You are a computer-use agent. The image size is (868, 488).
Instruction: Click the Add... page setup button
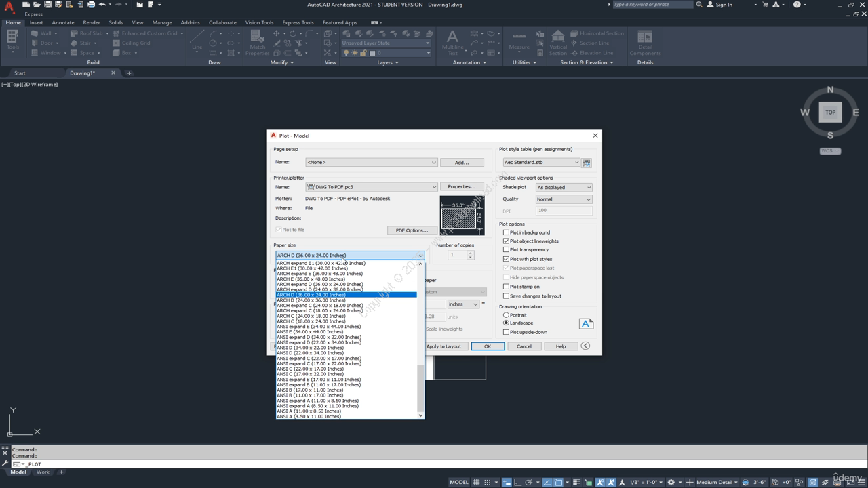pos(462,163)
